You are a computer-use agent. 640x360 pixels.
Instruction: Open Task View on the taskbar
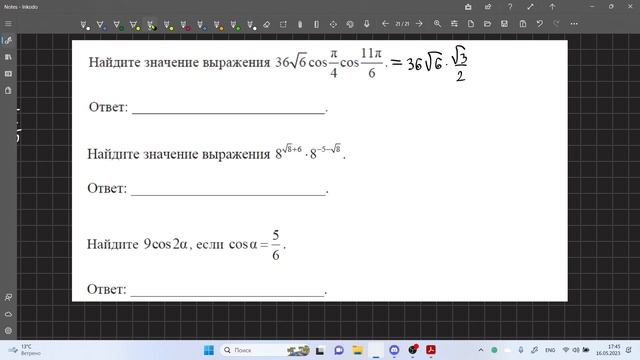coord(320,350)
